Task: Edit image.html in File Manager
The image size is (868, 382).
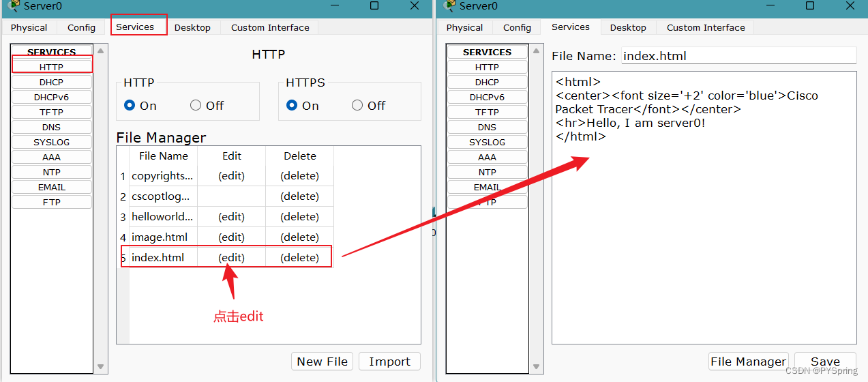Action: 231,237
